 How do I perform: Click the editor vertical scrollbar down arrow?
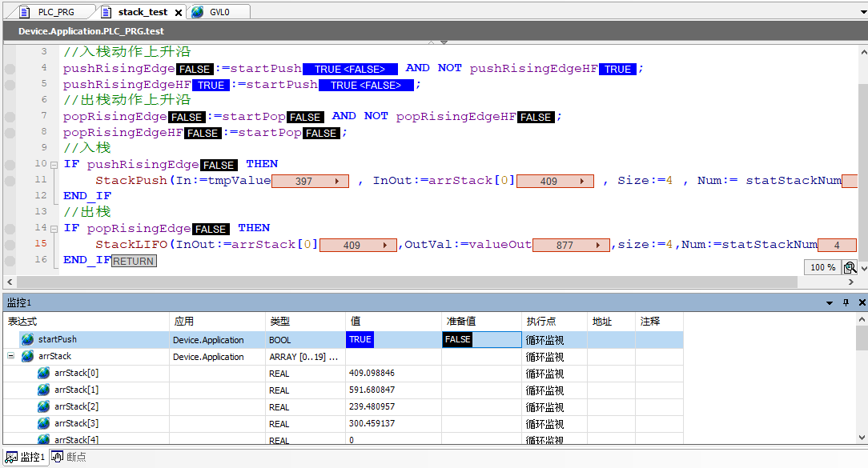click(863, 268)
